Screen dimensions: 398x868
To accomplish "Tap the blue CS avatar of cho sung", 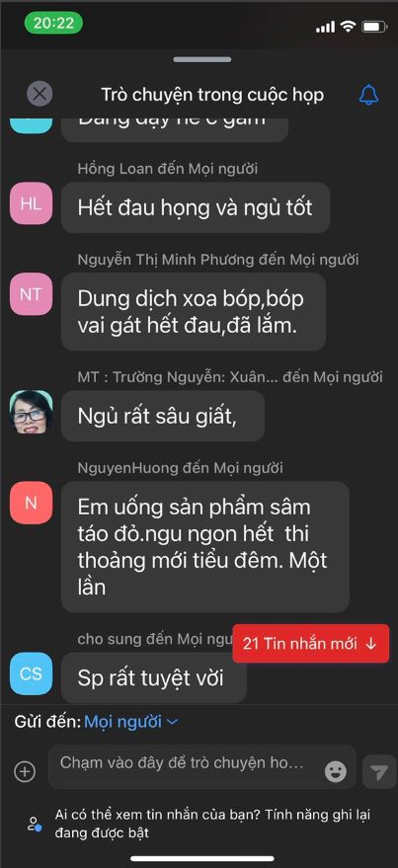I will tap(31, 673).
